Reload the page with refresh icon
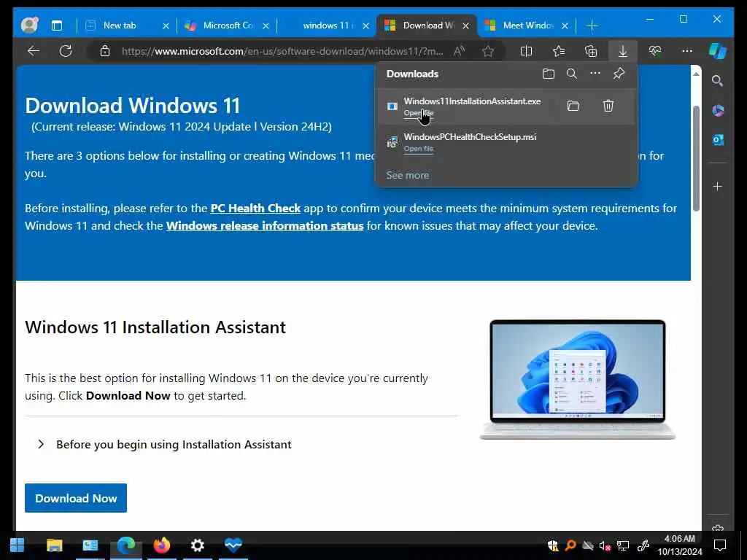Image resolution: width=747 pixels, height=560 pixels. pyautogui.click(x=65, y=51)
